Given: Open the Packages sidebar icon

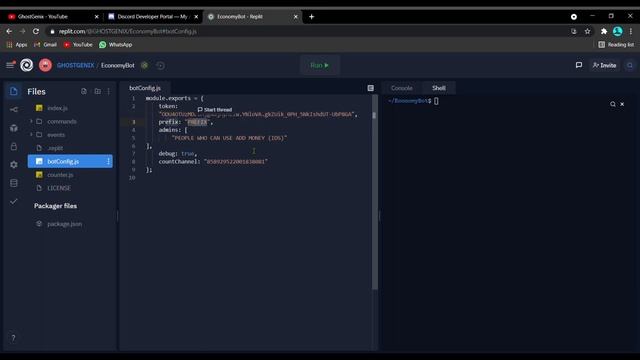Looking at the screenshot, I should tap(13, 128).
